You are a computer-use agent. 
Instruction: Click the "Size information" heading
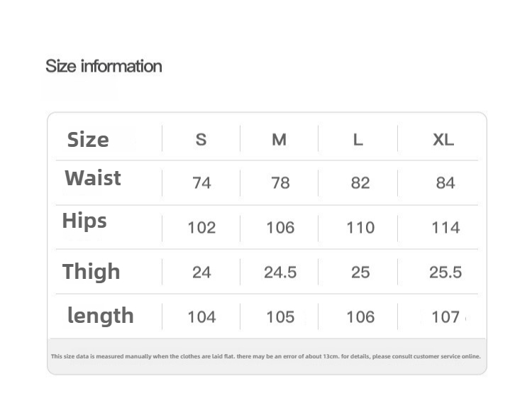point(104,67)
